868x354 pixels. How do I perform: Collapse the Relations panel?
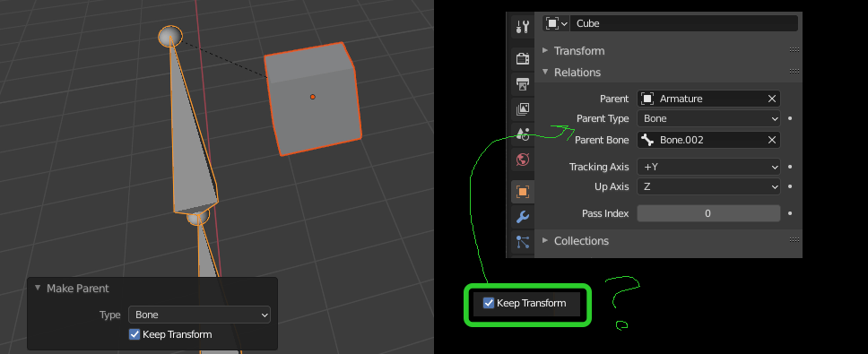point(544,72)
